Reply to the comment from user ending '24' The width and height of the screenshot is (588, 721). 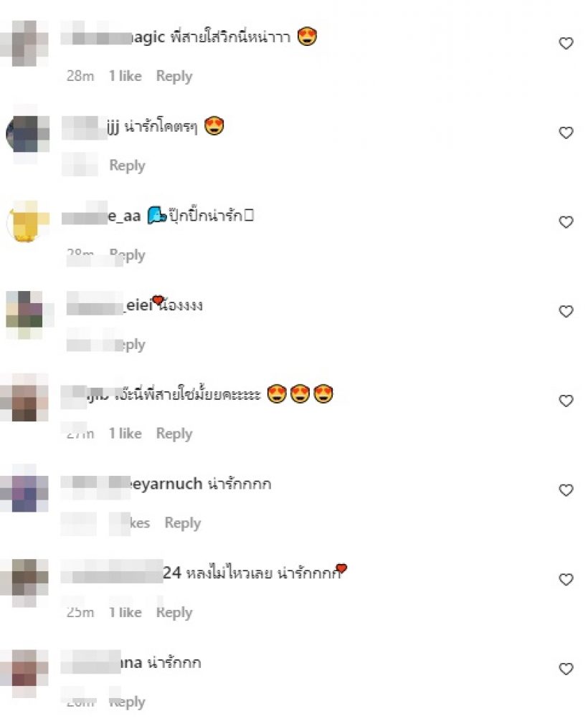pyautogui.click(x=174, y=613)
